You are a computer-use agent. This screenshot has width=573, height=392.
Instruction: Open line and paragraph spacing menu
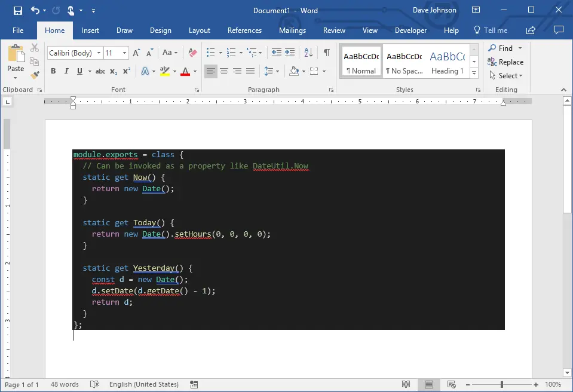tap(271, 71)
